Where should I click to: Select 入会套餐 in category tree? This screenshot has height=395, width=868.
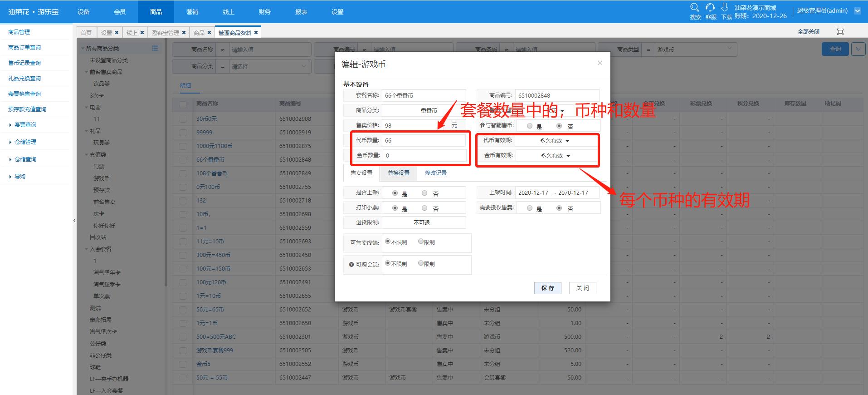coord(101,249)
